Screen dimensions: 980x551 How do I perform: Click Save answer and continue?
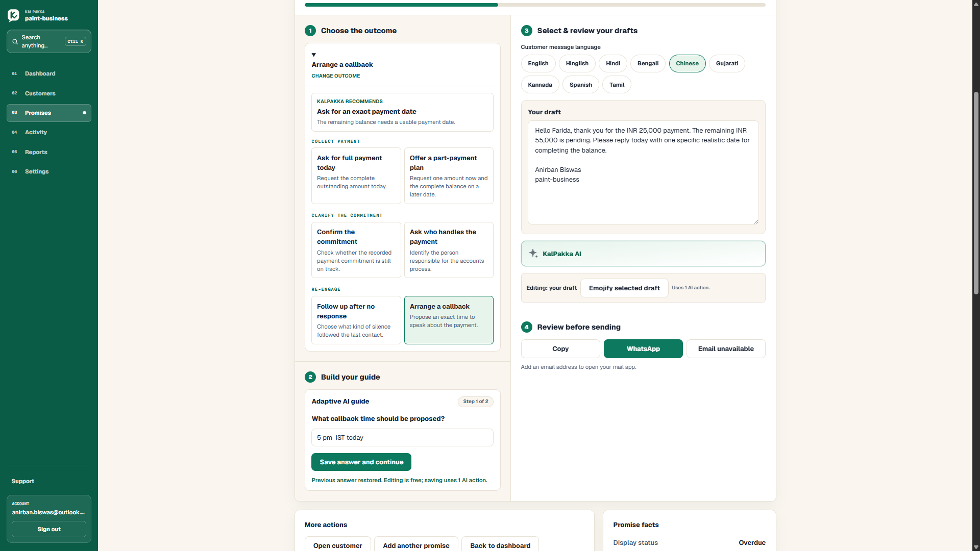361,462
